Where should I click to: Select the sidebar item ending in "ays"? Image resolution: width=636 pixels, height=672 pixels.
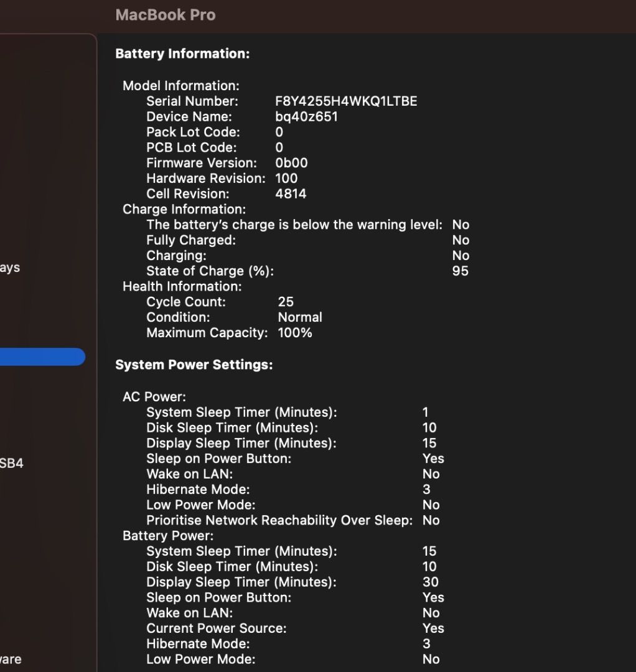pos(10,268)
